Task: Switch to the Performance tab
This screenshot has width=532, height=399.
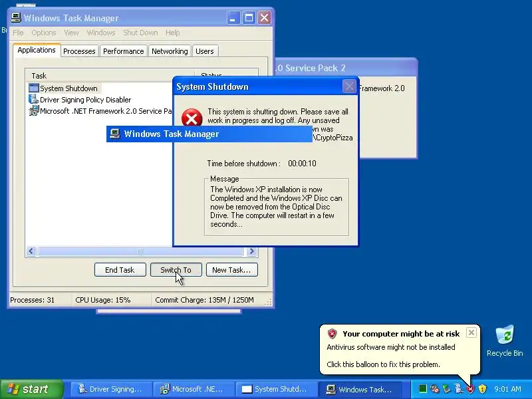Action: pos(124,51)
